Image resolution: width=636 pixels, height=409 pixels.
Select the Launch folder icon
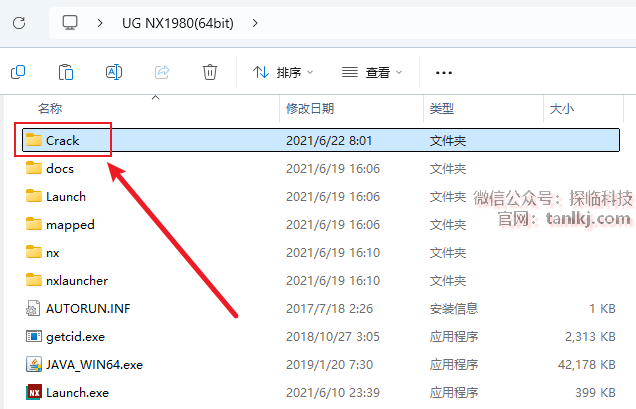click(x=34, y=196)
